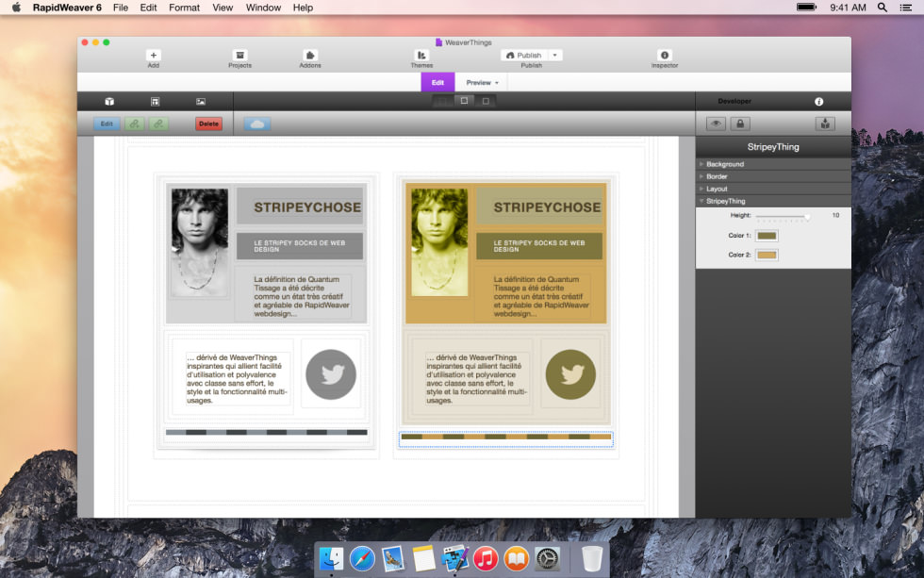Open the Trash in the Dock
Image resolution: width=924 pixels, height=578 pixels.
pyautogui.click(x=592, y=558)
